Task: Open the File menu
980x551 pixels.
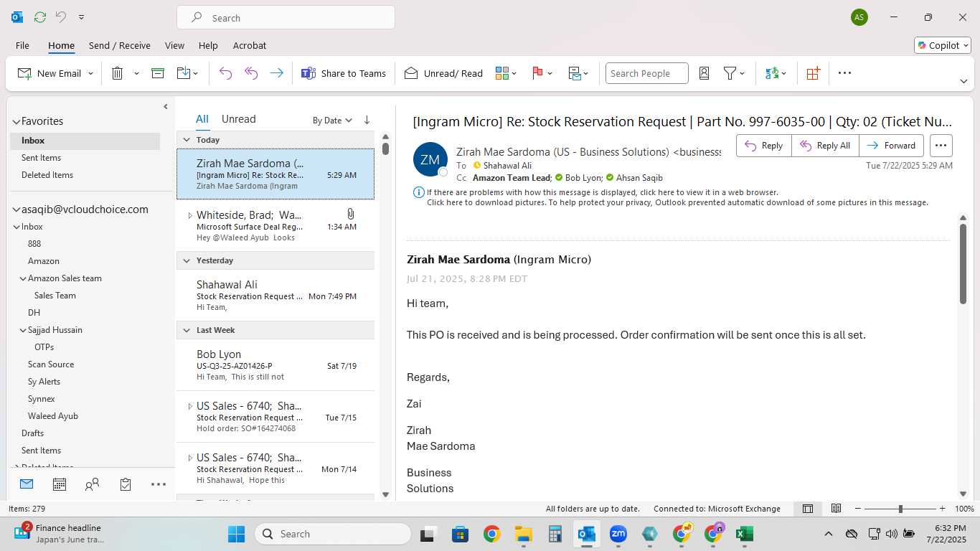Action: [22, 45]
